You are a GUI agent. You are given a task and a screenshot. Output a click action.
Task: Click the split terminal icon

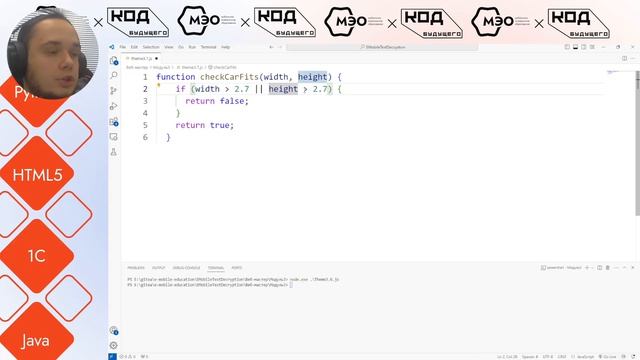point(600,268)
